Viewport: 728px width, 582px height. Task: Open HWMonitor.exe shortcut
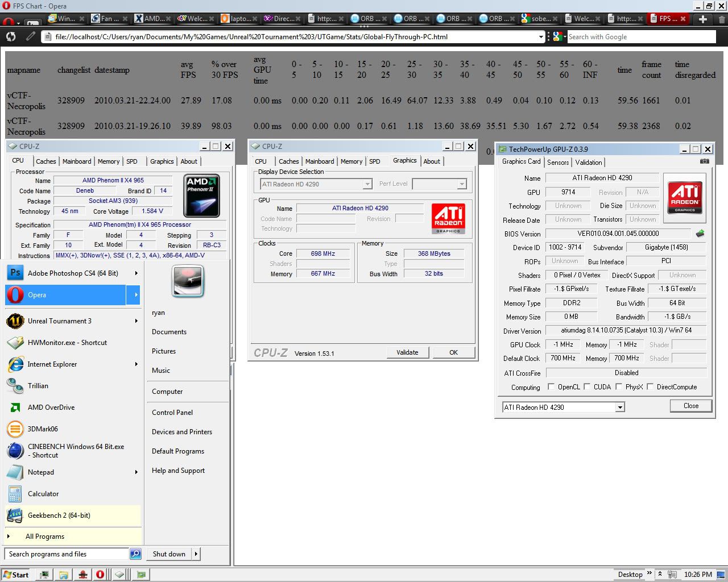tap(67, 343)
